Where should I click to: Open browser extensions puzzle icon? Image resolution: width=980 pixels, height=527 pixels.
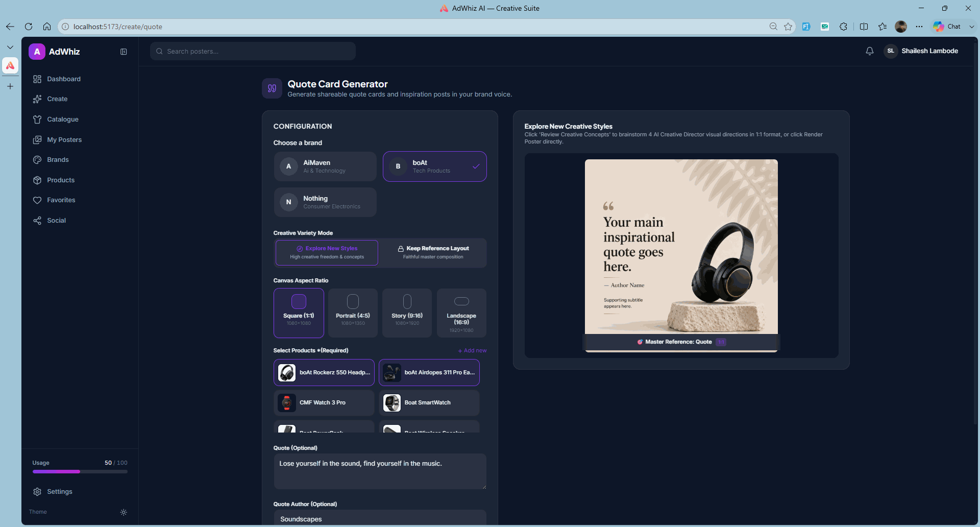tap(843, 27)
